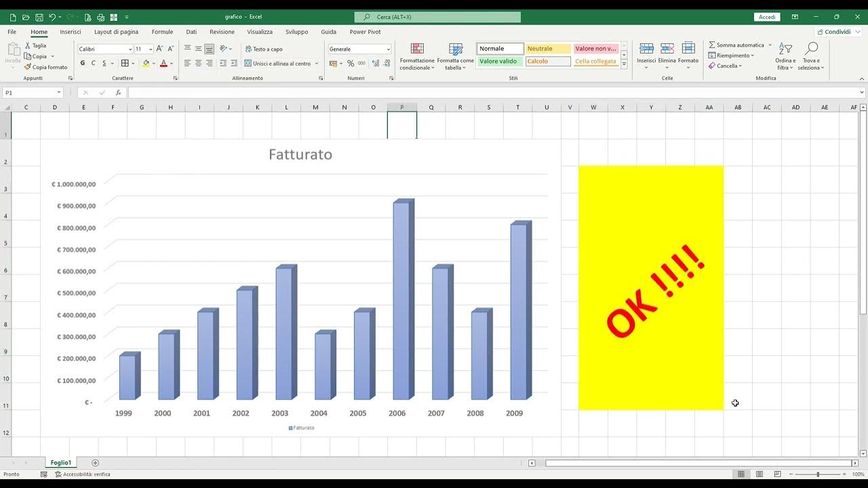Add a new sheet with the plus icon

coord(95,462)
